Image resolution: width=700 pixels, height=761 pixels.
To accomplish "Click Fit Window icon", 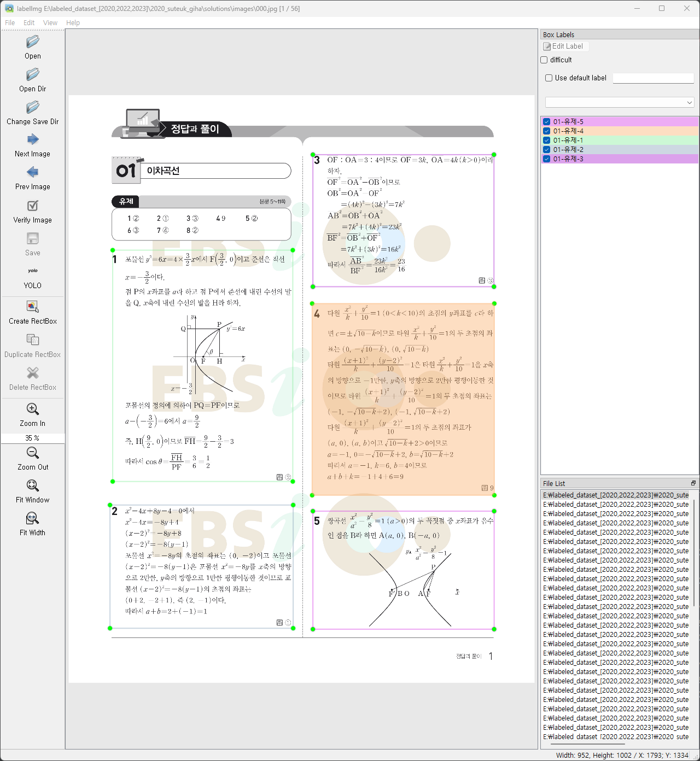I will click(x=33, y=486).
